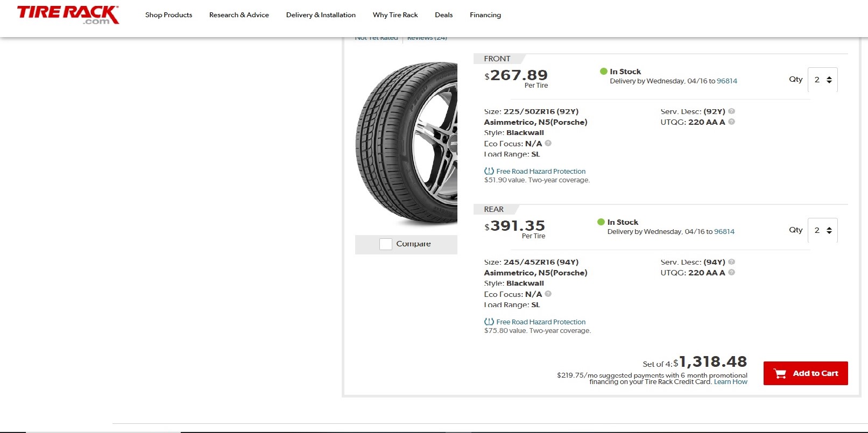Image resolution: width=868 pixels, height=433 pixels.
Task: Click zip code 96814 in FRONT delivery
Action: [x=727, y=81]
